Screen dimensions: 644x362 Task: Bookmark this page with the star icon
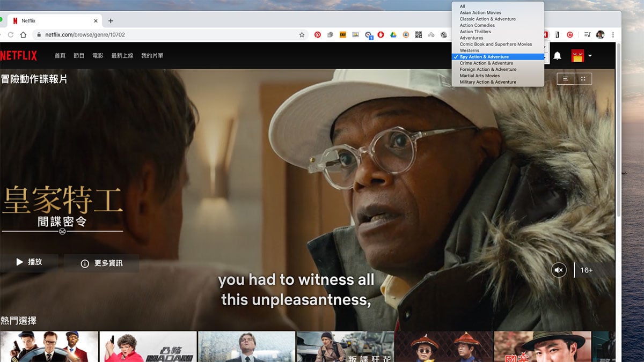pyautogui.click(x=302, y=35)
